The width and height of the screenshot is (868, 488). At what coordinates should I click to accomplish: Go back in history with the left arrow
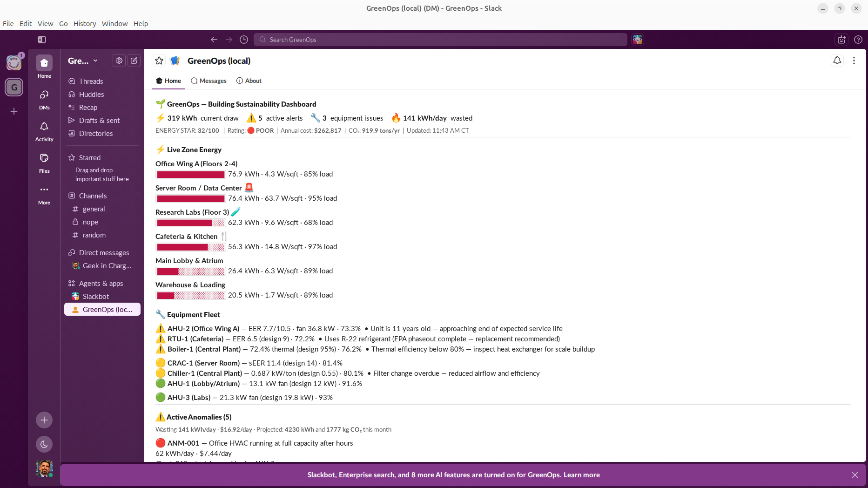tap(214, 40)
